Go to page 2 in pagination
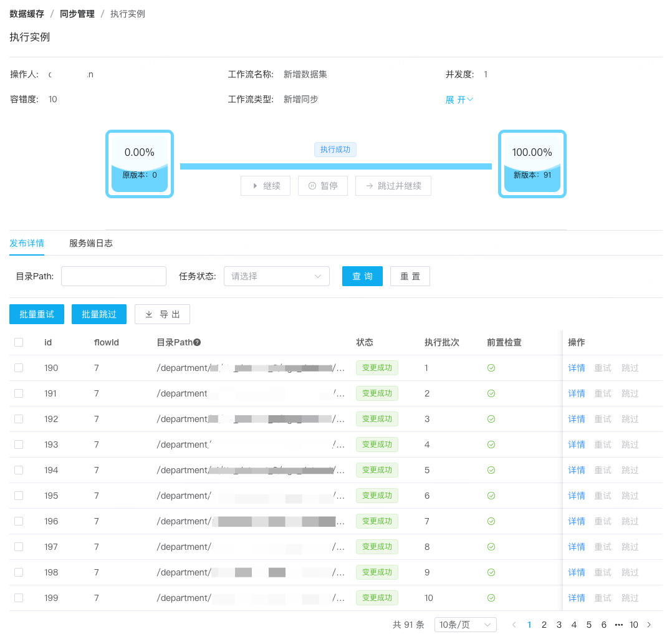The image size is (672, 639). click(x=544, y=625)
